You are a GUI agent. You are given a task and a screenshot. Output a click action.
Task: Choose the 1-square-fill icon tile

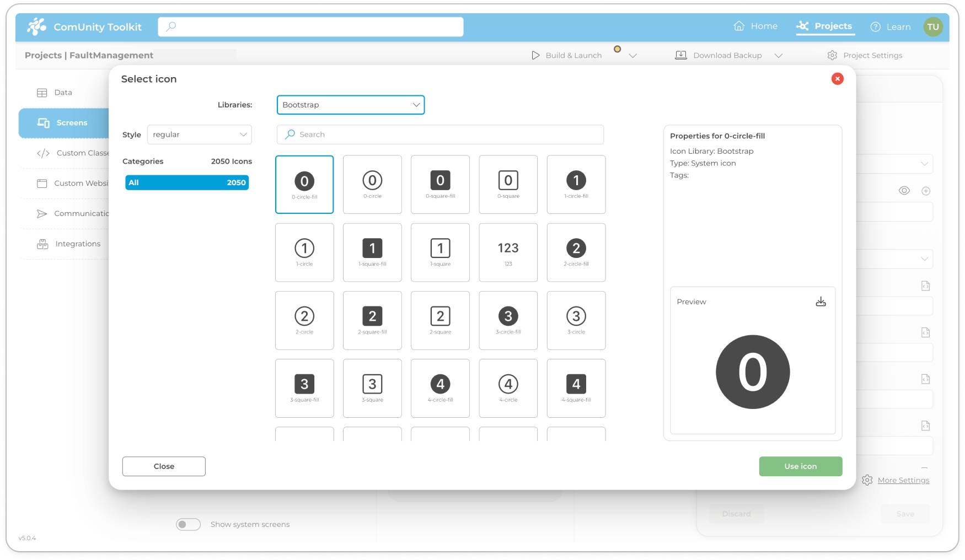coord(372,252)
